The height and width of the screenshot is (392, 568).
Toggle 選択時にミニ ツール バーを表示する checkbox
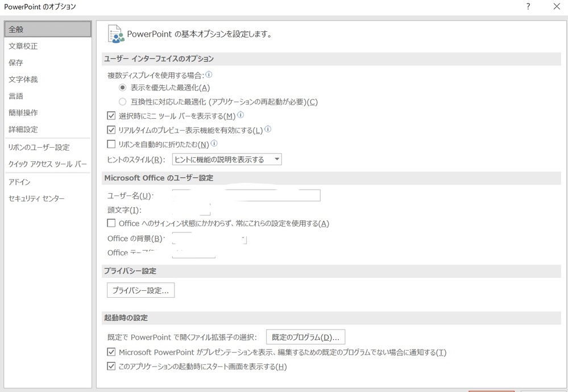click(x=111, y=116)
